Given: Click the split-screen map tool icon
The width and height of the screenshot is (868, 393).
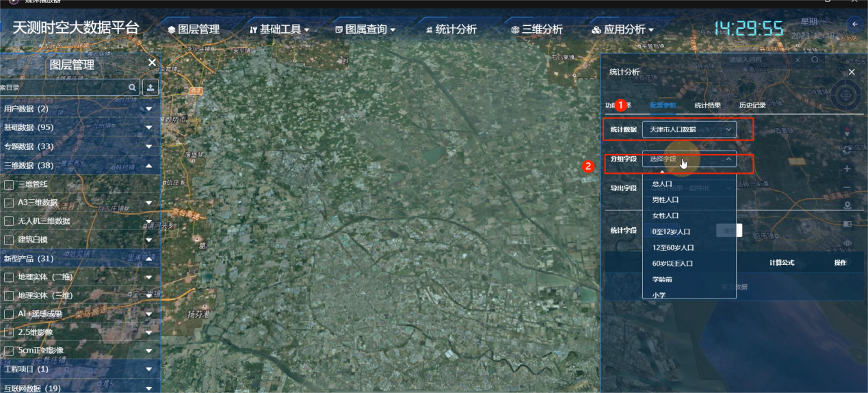Looking at the screenshot, I should [x=847, y=224].
